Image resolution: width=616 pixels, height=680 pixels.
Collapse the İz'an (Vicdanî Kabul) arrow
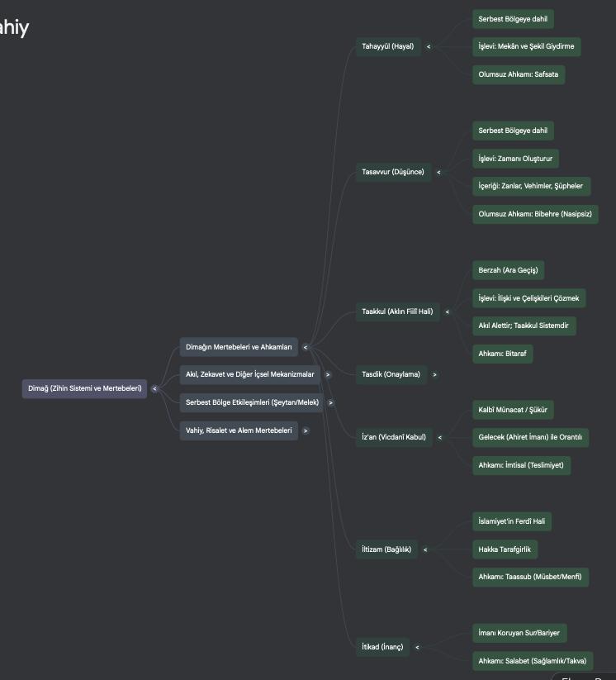(x=439, y=437)
